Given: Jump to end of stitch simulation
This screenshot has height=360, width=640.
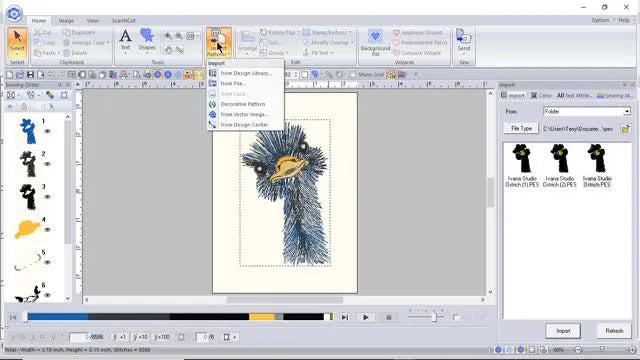Looking at the screenshot, I should tap(345, 317).
